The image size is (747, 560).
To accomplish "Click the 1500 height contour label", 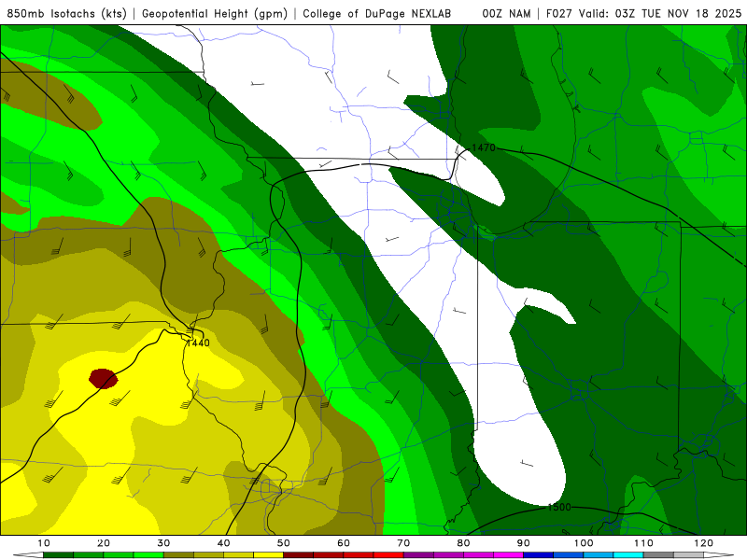I will (558, 507).
